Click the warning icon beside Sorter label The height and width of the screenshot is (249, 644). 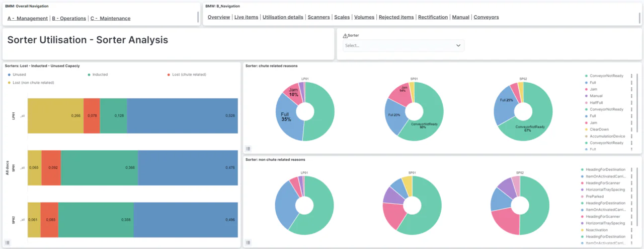345,36
